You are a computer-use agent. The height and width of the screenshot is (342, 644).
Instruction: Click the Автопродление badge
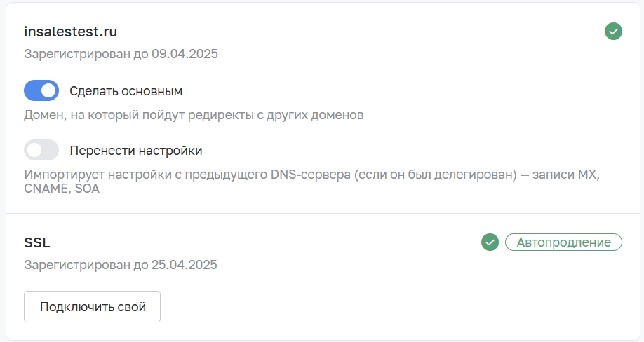563,242
